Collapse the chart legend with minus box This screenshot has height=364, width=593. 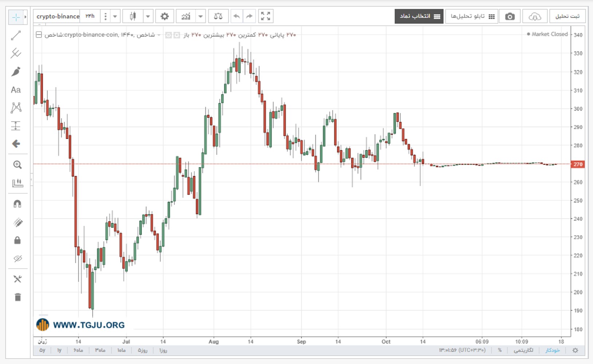click(x=39, y=35)
